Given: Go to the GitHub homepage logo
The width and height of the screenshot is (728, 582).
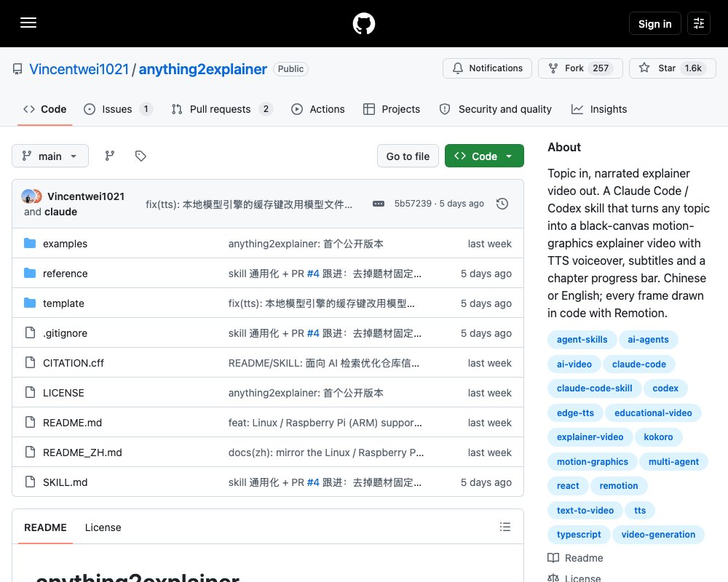Looking at the screenshot, I should 363,23.
